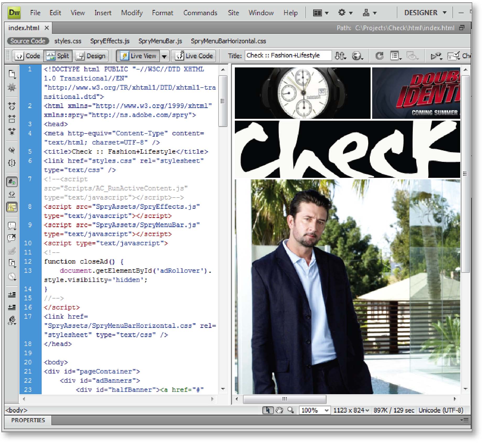Click the code pane vertical scrollbar thumb

[x=223, y=101]
